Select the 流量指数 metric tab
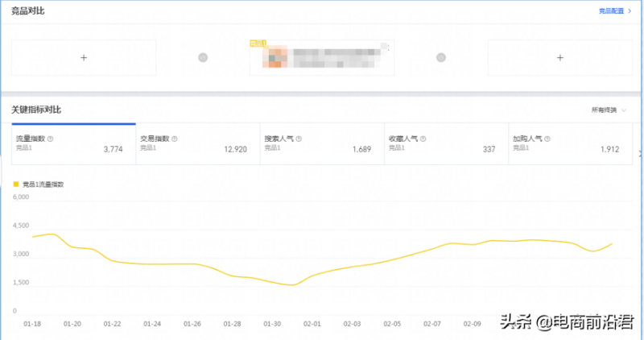 point(73,144)
